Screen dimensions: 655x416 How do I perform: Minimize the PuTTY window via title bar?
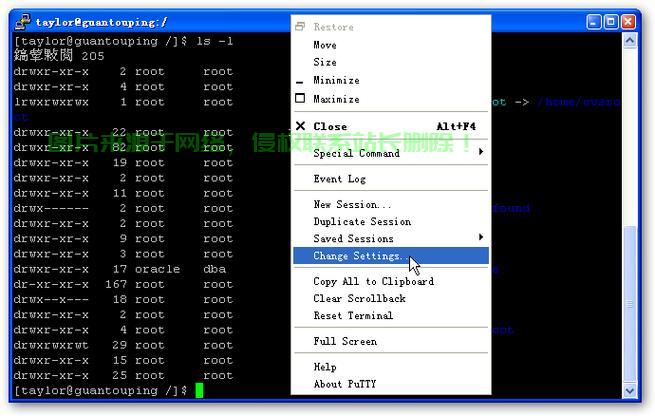pyautogui.click(x=594, y=22)
